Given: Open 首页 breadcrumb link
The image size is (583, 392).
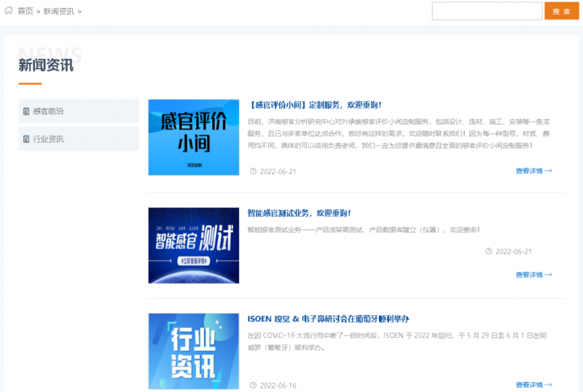Looking at the screenshot, I should (25, 11).
